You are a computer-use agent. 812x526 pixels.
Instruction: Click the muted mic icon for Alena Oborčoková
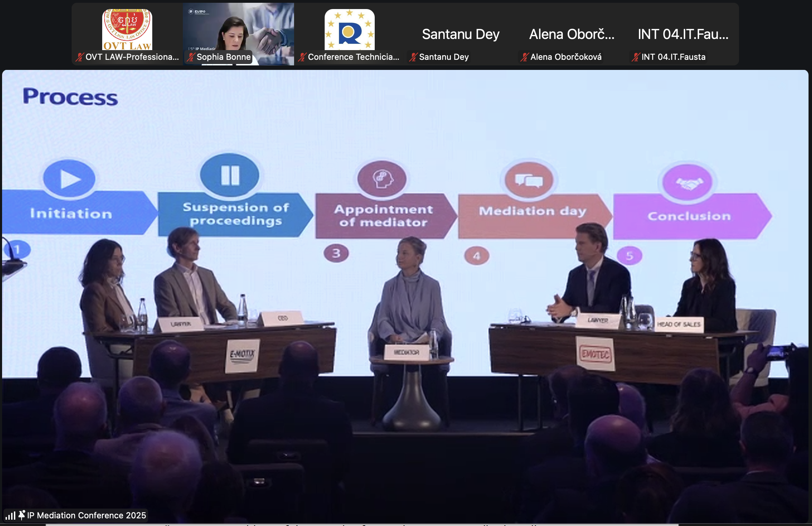pyautogui.click(x=525, y=57)
